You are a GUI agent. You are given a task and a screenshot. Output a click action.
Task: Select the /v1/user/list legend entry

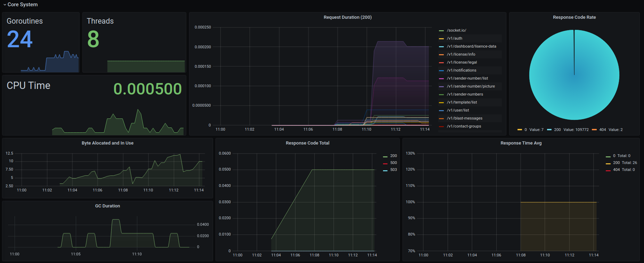[458, 110]
